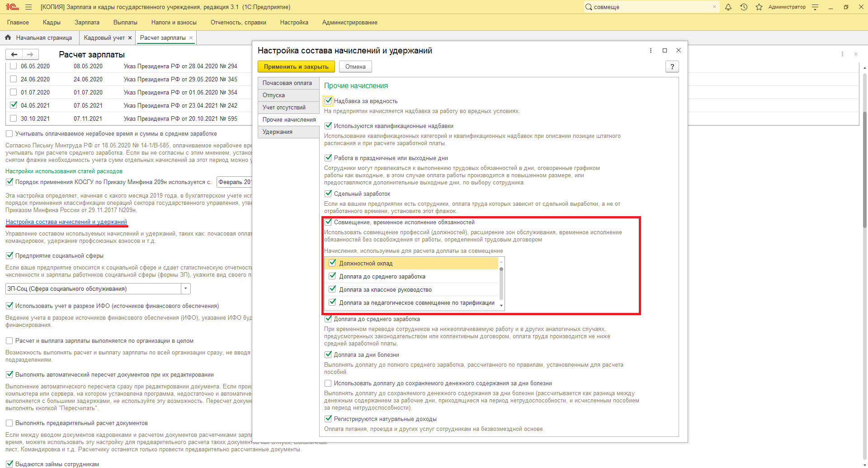
Task: Check the 06.05.2020 decree row checkbox
Action: pyautogui.click(x=13, y=66)
